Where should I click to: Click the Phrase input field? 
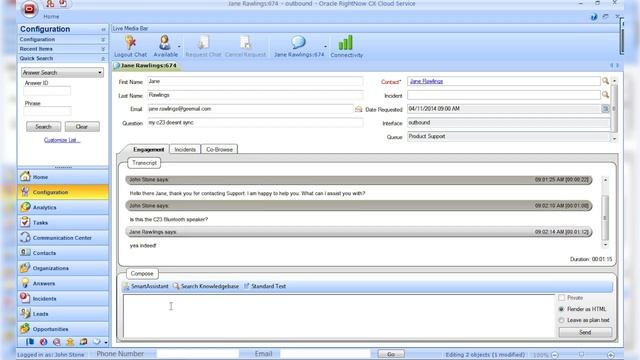(47, 111)
